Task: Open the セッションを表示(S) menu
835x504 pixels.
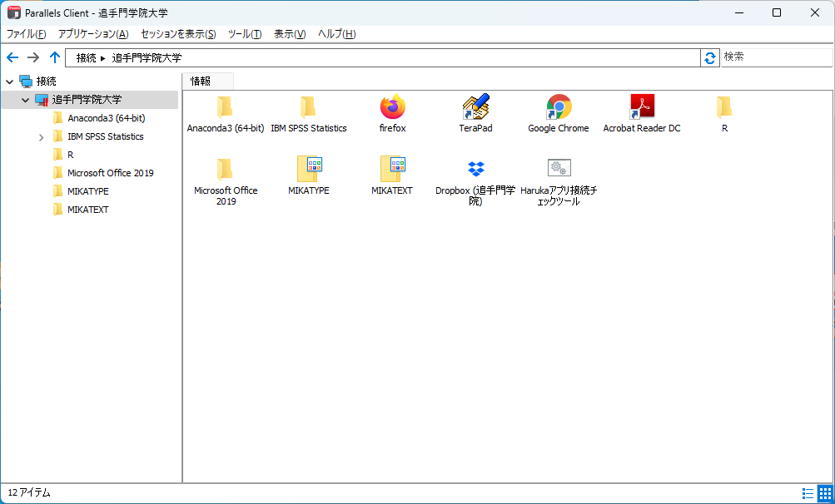Action: (x=178, y=34)
